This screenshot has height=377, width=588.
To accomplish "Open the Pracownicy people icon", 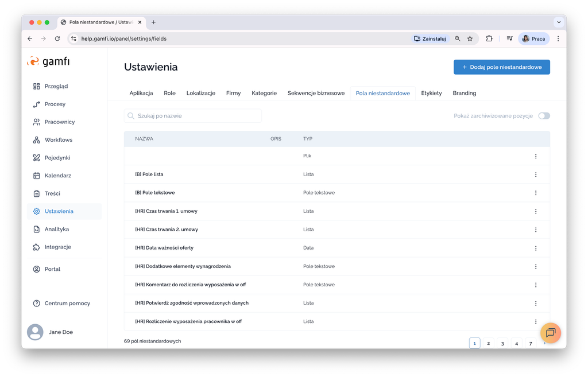I will click(x=37, y=122).
